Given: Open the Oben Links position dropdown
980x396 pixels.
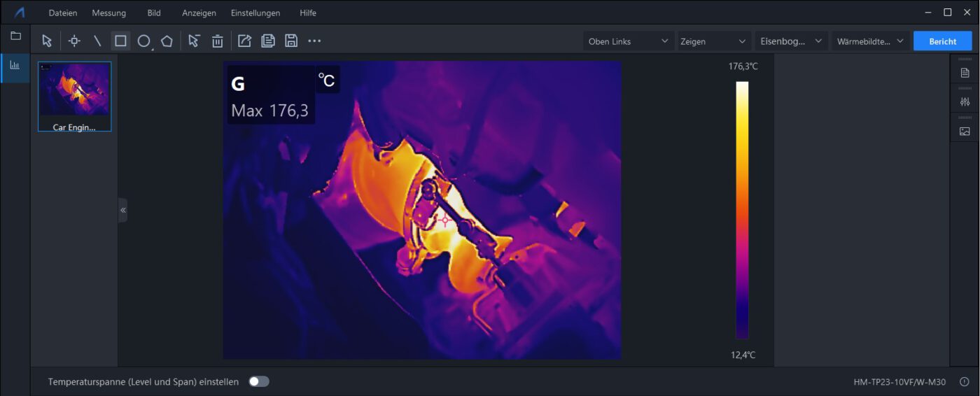Looking at the screenshot, I should click(629, 41).
